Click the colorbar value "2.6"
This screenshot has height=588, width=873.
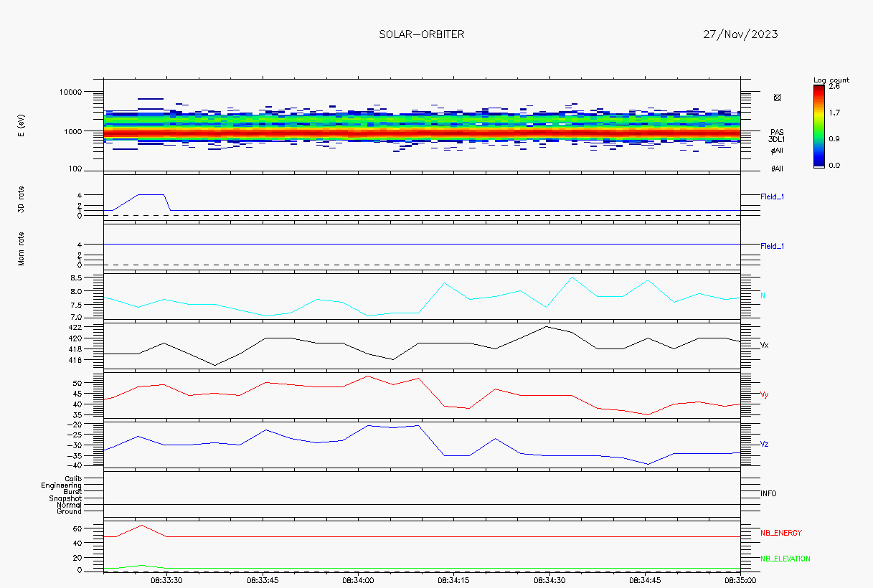coord(834,86)
